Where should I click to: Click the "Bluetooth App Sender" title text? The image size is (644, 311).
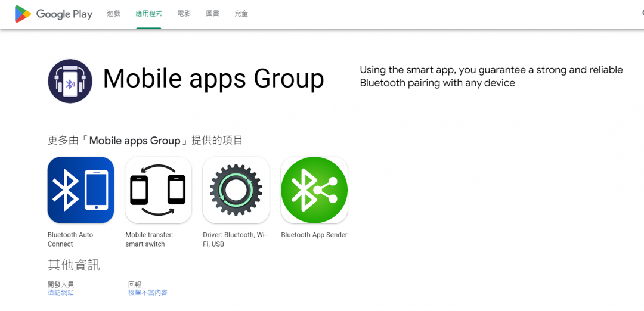(x=314, y=235)
